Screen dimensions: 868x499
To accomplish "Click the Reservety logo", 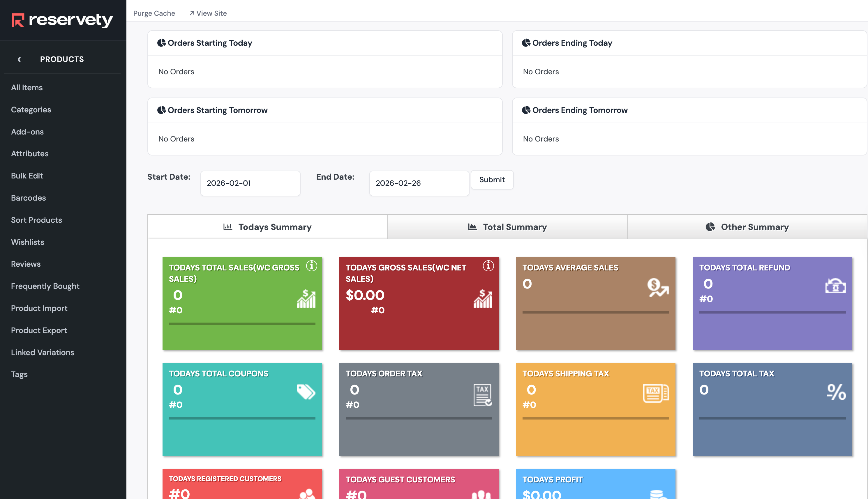I will click(62, 20).
